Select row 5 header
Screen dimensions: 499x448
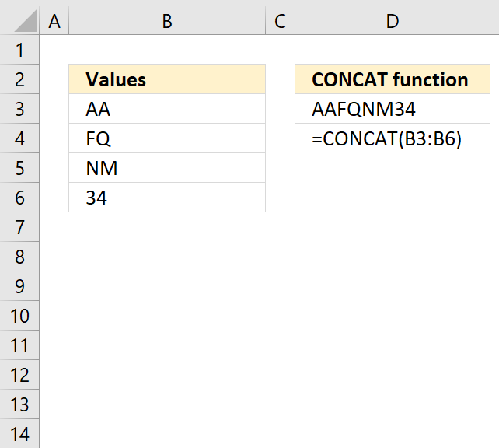click(19, 168)
